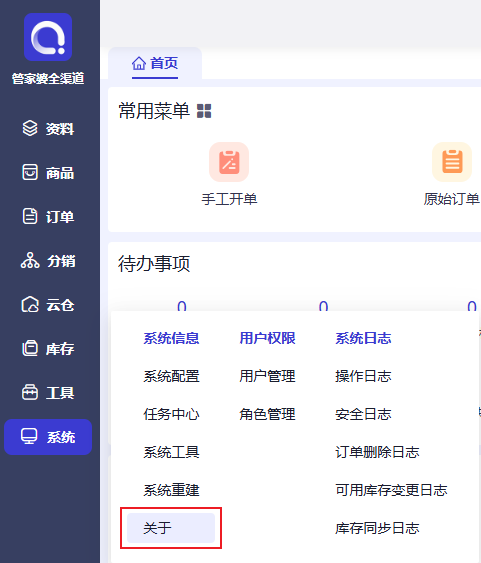Open the 商品 sidebar section

click(48, 173)
